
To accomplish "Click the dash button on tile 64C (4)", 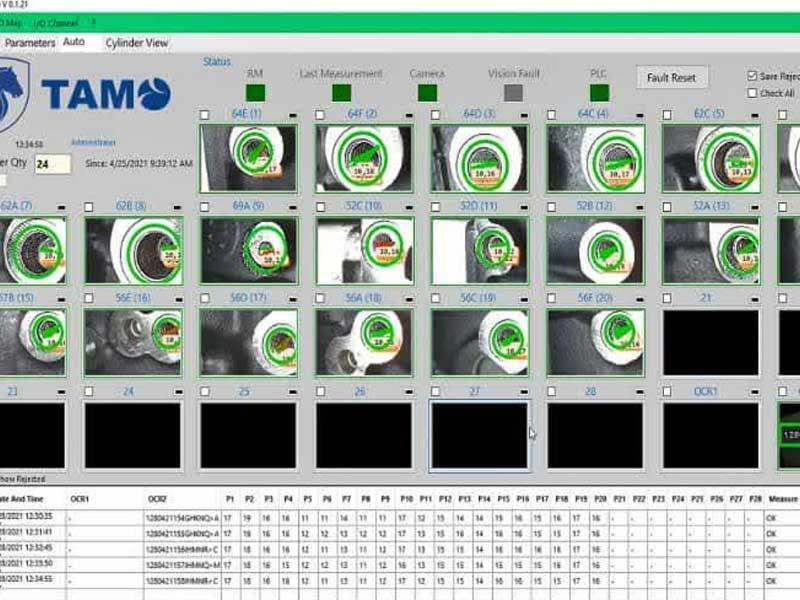I will [x=640, y=115].
